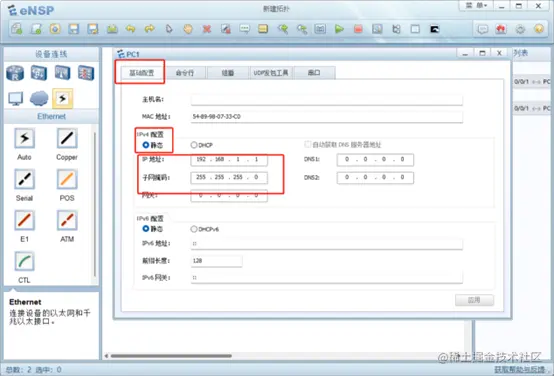Switch to the UDP发包工具 tab

(x=271, y=73)
